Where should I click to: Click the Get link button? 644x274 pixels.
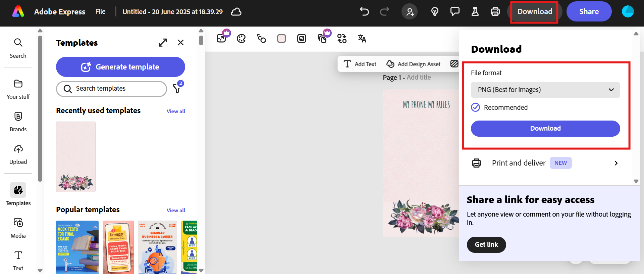coord(486,245)
